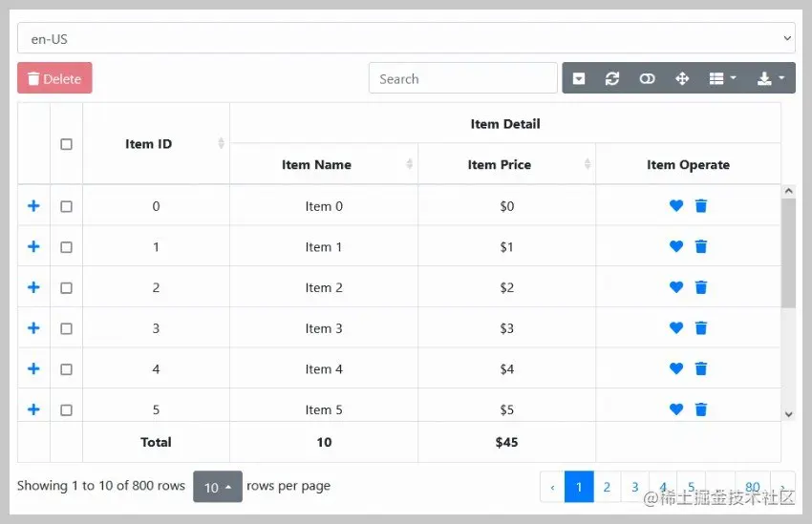Click the 'Item 3' name cell
Screen dimensions: 812x524
[324, 328]
